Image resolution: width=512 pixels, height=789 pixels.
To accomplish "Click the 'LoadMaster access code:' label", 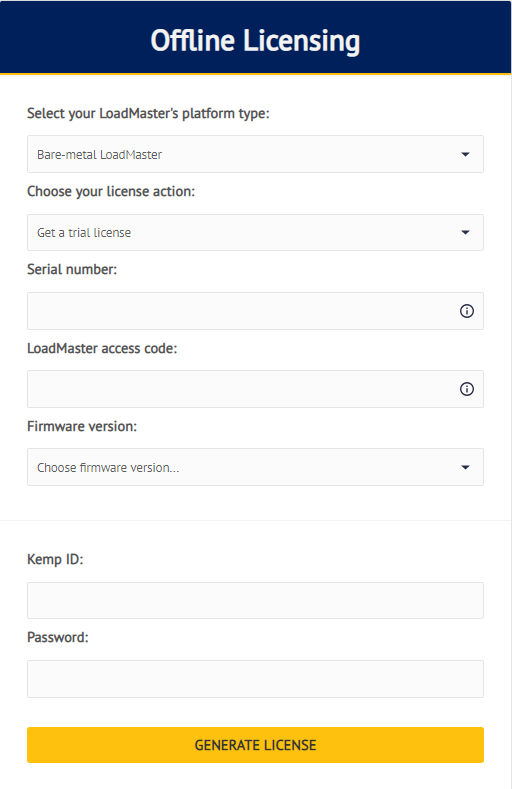I will [x=102, y=348].
